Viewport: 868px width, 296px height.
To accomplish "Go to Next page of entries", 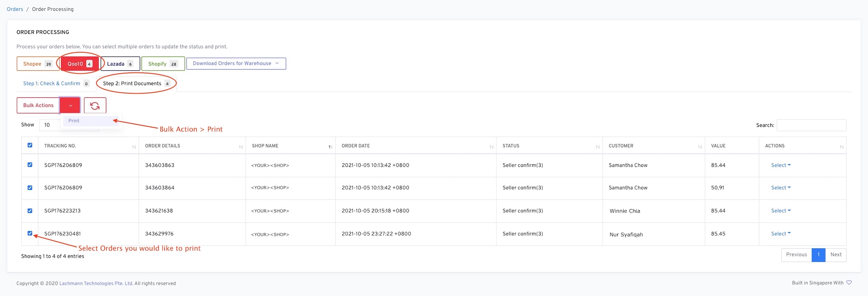I will point(835,255).
